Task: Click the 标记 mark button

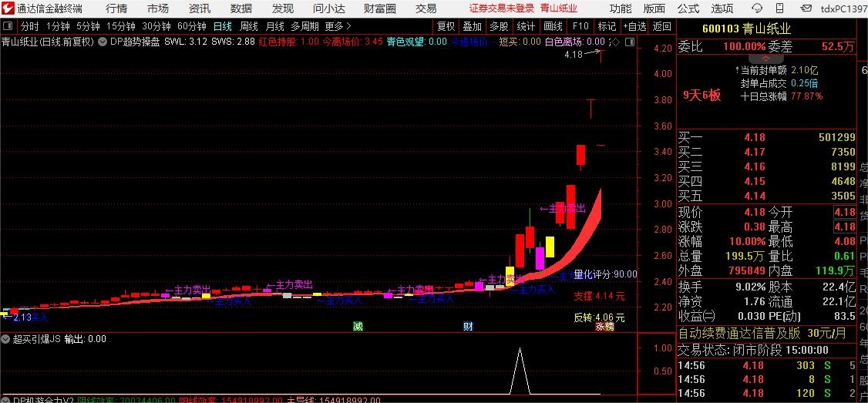Action: pos(607,26)
